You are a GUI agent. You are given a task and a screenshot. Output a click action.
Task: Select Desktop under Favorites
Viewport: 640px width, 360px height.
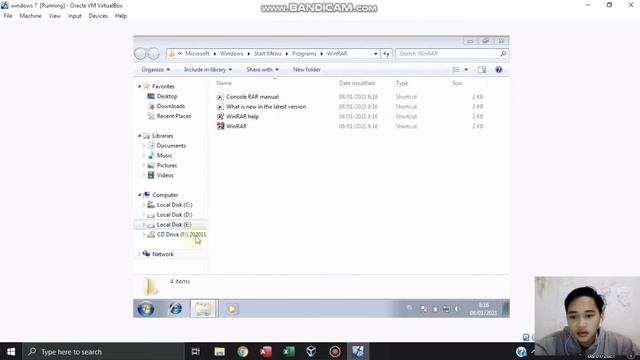point(167,96)
